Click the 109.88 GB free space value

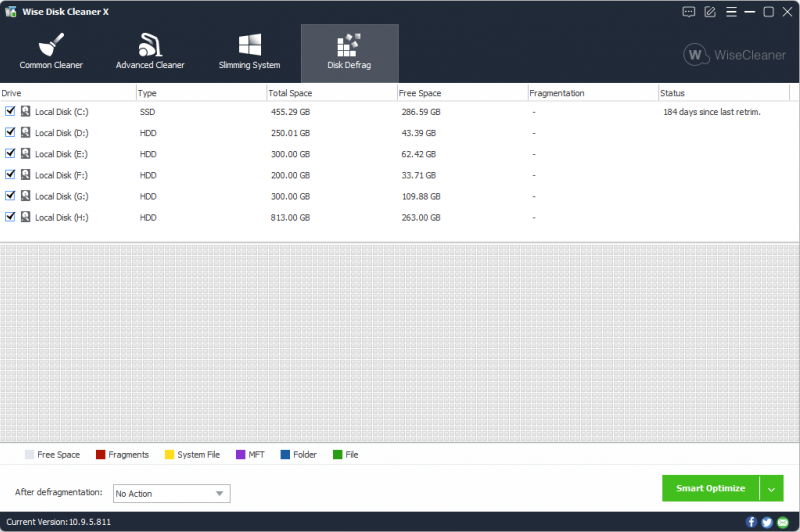[x=421, y=196]
